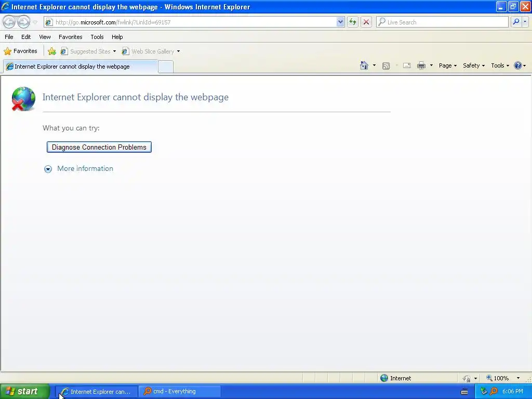This screenshot has height=399, width=532.
Task: Open the Edit menu
Action: 26,37
